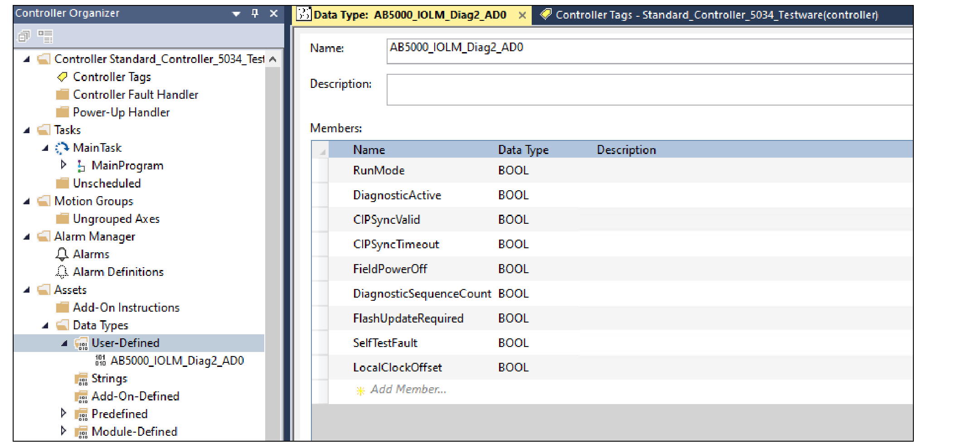The height and width of the screenshot is (448, 980).
Task: Click the Data Type column header
Action: pos(523,150)
